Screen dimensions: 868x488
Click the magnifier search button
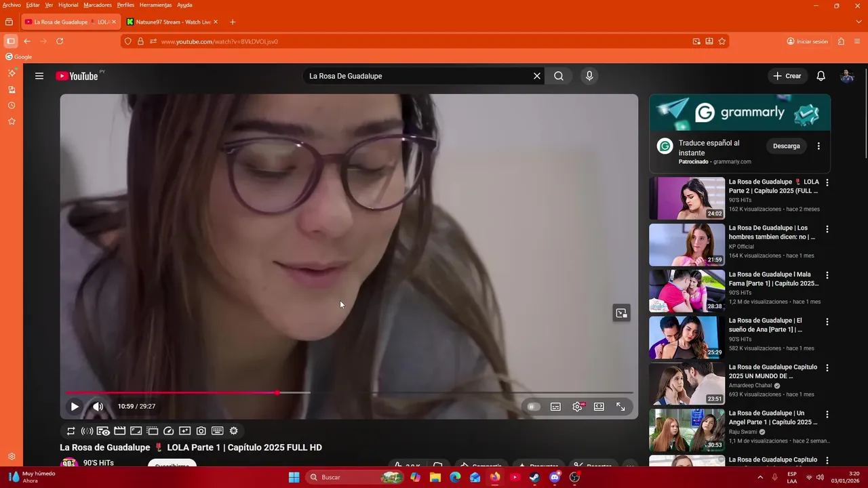click(x=559, y=76)
